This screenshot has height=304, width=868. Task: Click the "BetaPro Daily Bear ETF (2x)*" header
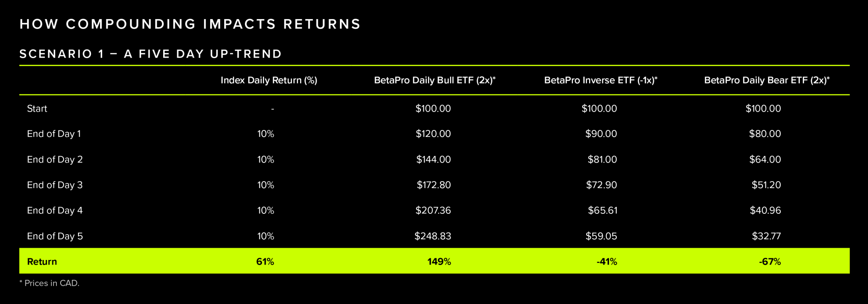[x=766, y=80]
